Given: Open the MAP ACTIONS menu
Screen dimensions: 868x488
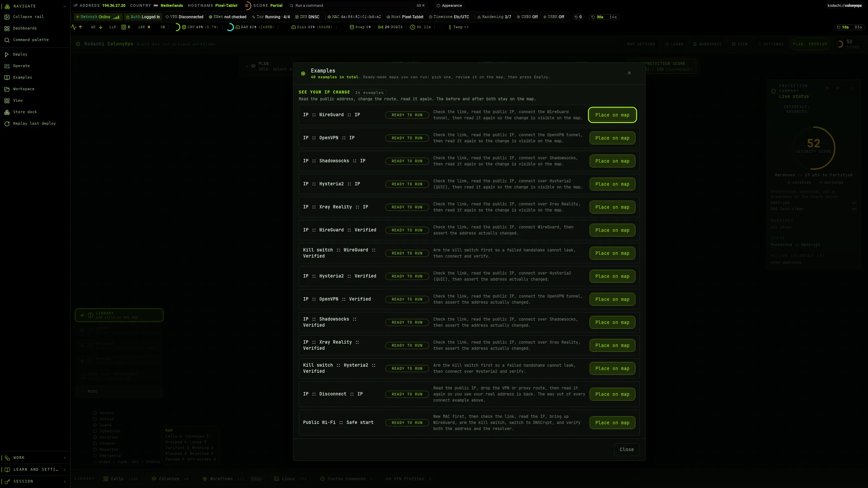Looking at the screenshot, I should [x=638, y=44].
